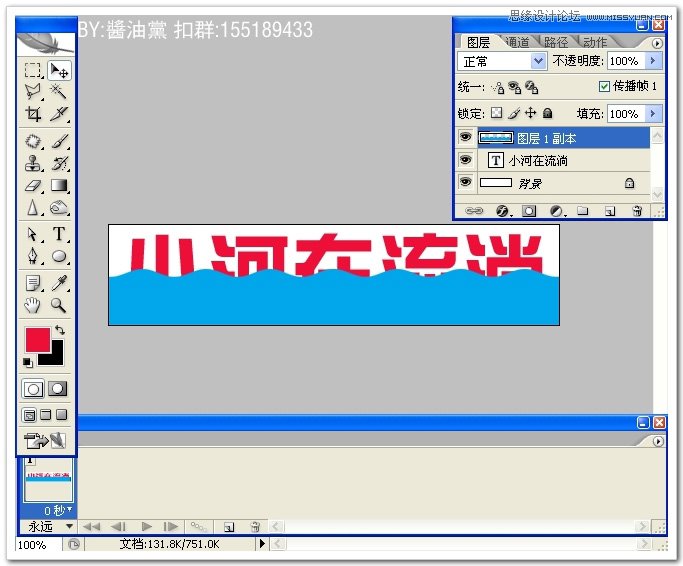Screen dimensions: 683x566
Task: Open the layer style fx menu
Action: point(503,211)
